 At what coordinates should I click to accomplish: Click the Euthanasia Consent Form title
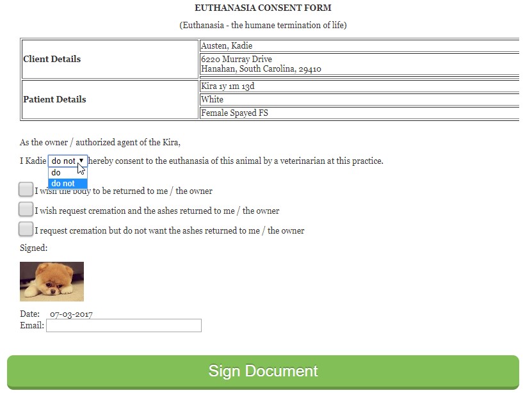(x=263, y=8)
